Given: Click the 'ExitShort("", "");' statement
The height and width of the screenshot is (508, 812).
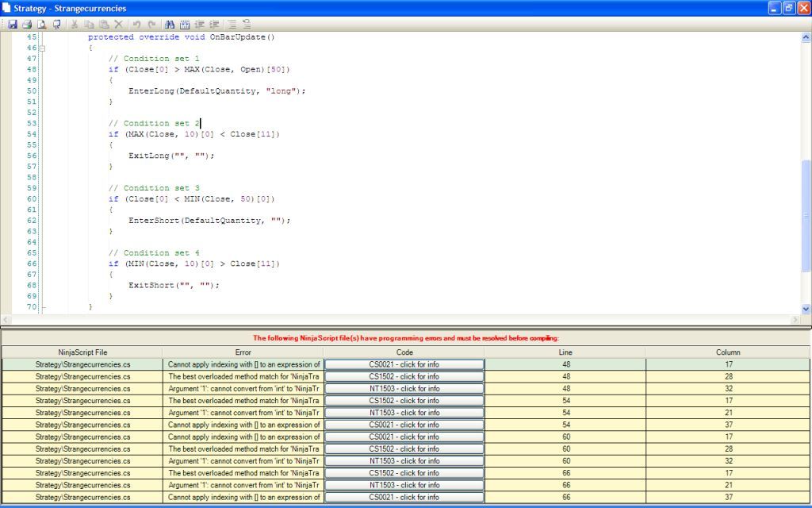Looking at the screenshot, I should (x=174, y=286).
